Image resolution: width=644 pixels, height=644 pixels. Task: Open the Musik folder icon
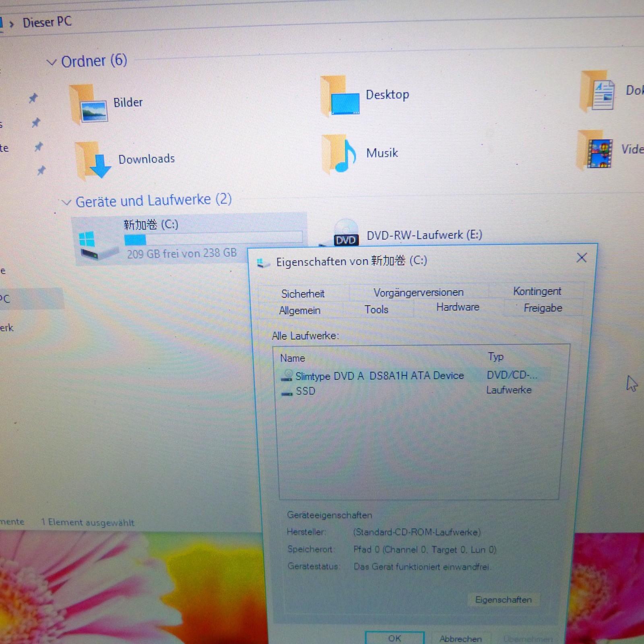tap(339, 154)
